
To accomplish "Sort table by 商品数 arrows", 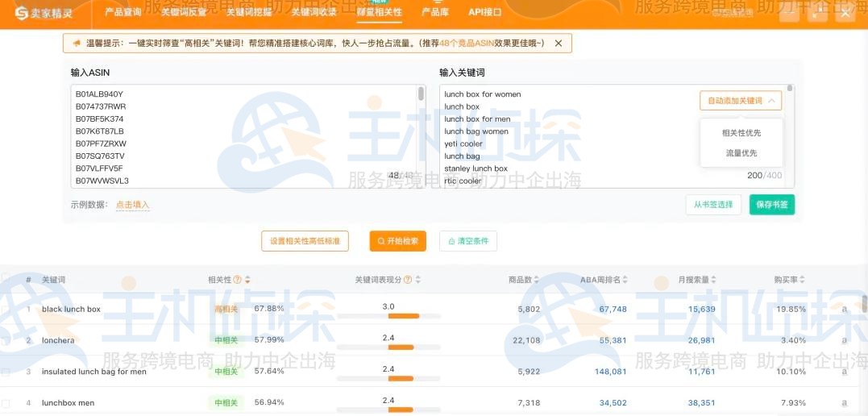I will click(537, 280).
